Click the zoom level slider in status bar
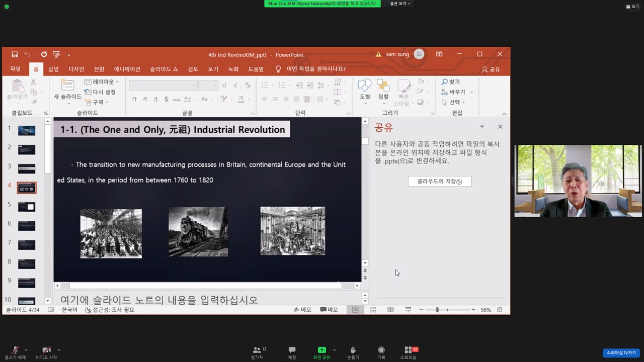The image size is (644, 362). [x=437, y=310]
